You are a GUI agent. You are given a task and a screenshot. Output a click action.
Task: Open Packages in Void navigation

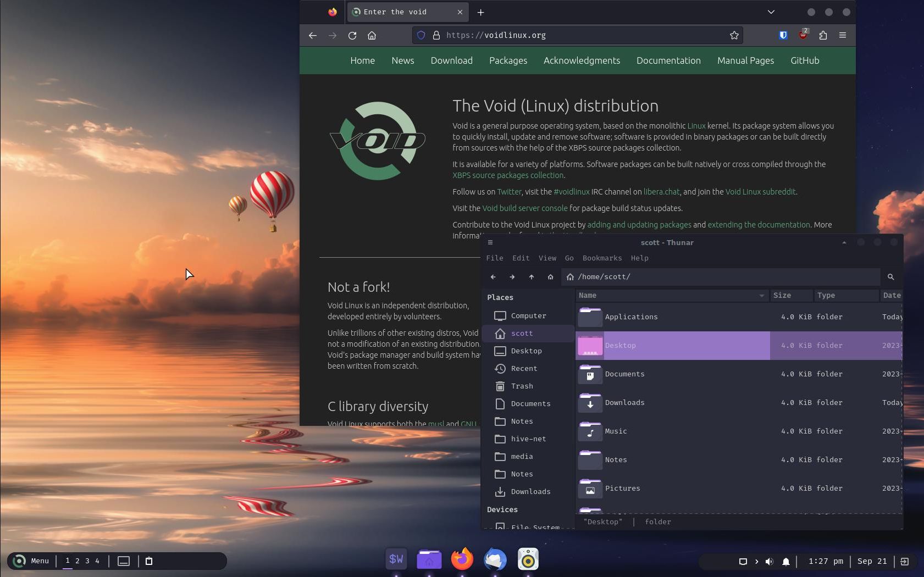pos(508,60)
